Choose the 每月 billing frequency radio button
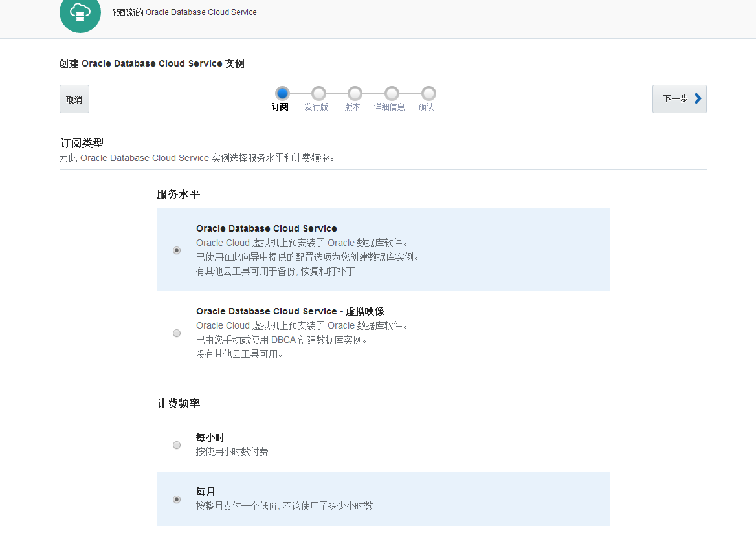Image resolution: width=756 pixels, height=535 pixels. 177,499
